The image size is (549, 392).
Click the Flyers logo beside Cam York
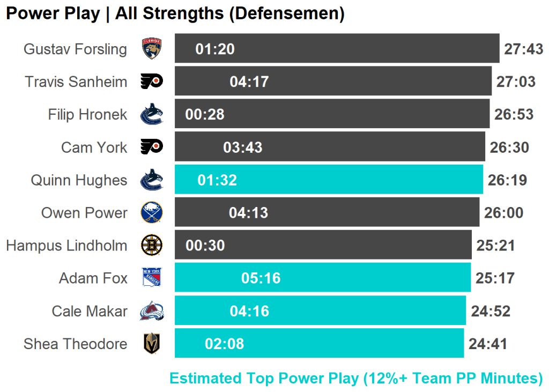[x=152, y=147]
